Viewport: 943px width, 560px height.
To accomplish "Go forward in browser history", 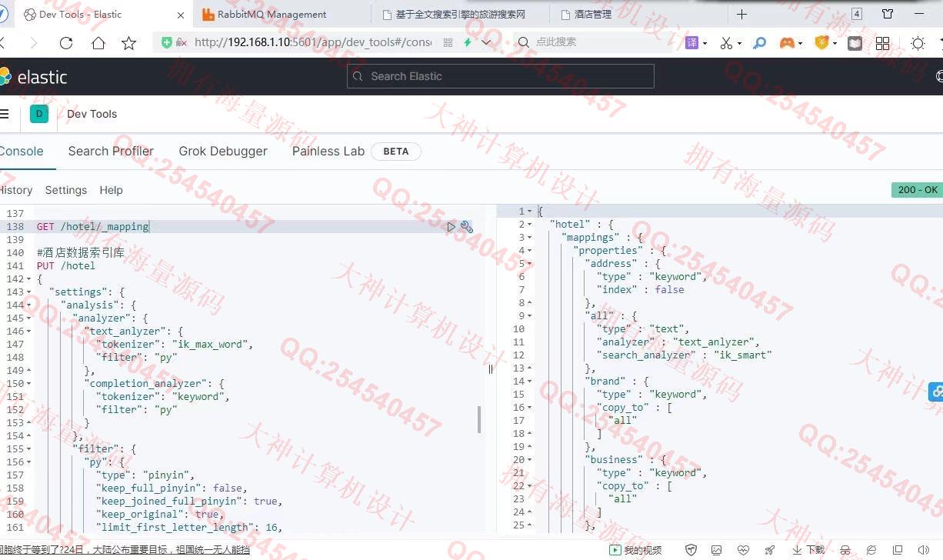I will (x=33, y=43).
